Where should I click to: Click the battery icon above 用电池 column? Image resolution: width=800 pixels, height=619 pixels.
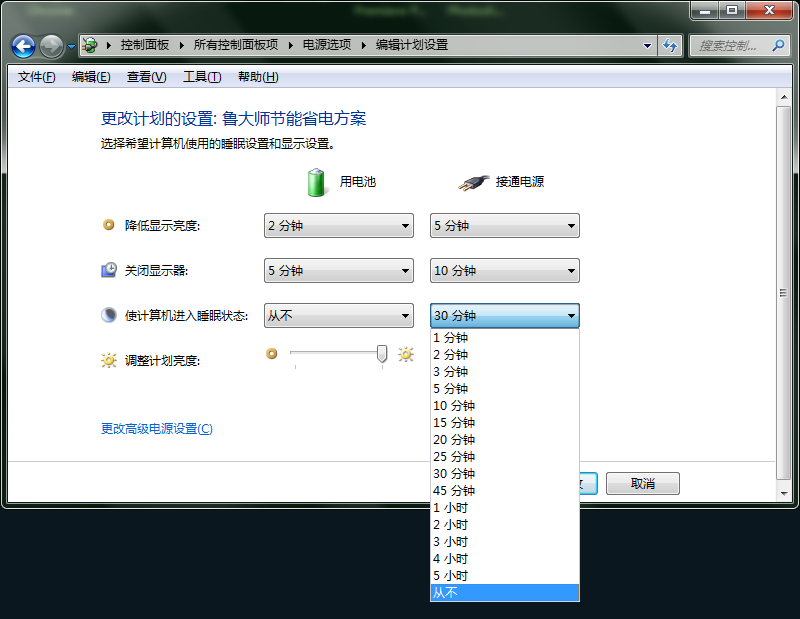click(x=315, y=182)
